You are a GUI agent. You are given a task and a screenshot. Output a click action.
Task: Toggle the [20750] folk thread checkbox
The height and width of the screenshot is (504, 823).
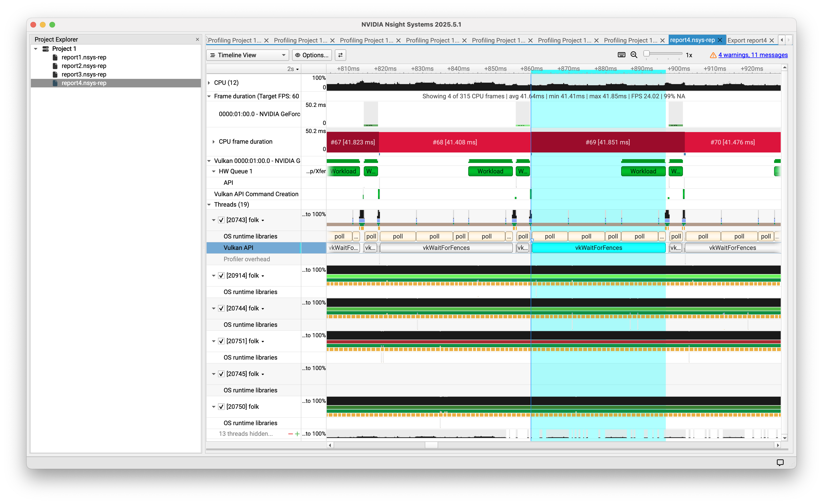coord(221,406)
